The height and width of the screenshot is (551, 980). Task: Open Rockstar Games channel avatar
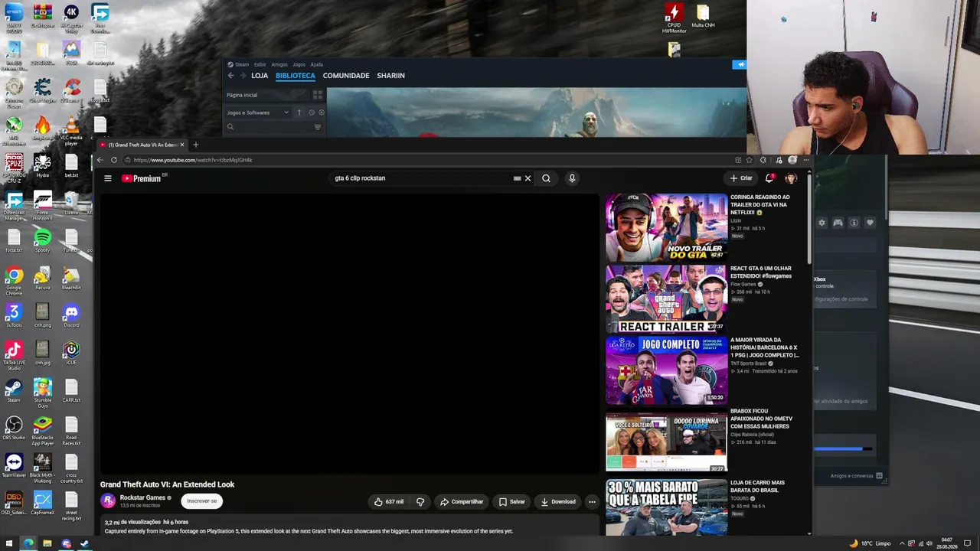coord(108,500)
